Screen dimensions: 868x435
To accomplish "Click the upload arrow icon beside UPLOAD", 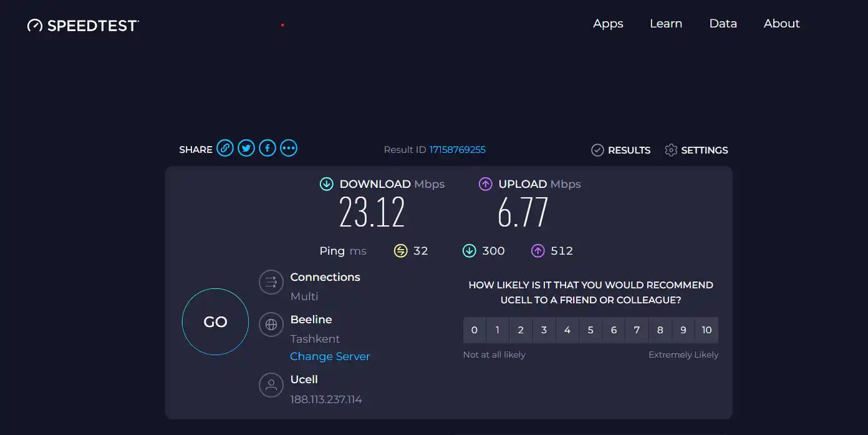I will tap(485, 184).
